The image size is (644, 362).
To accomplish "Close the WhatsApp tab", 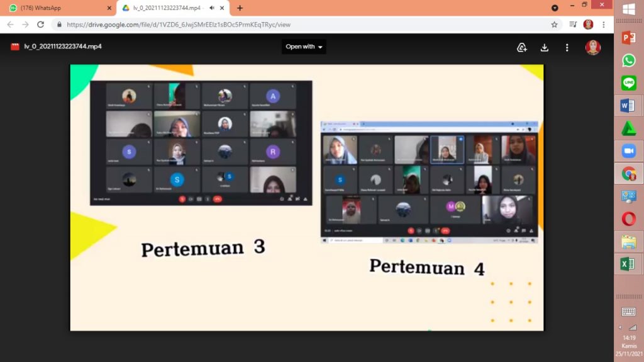I will (109, 8).
